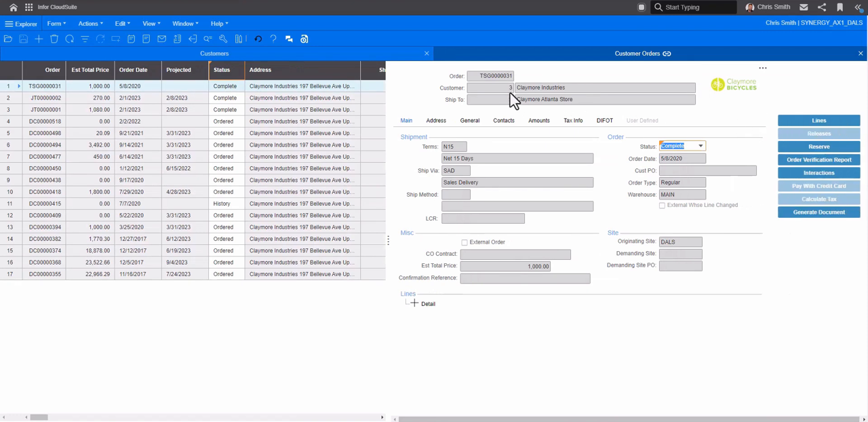This screenshot has height=422, width=868.
Task: Click the Start Typing search field
Action: [695, 7]
